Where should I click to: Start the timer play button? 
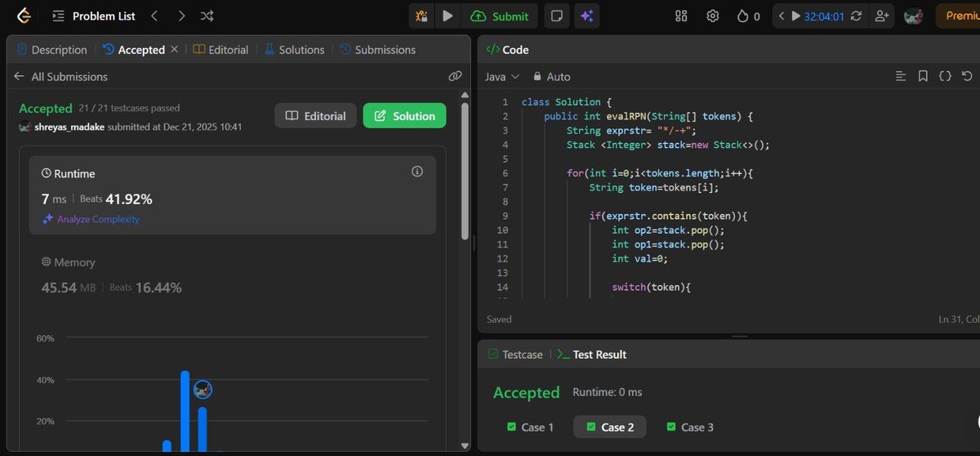pos(797,16)
